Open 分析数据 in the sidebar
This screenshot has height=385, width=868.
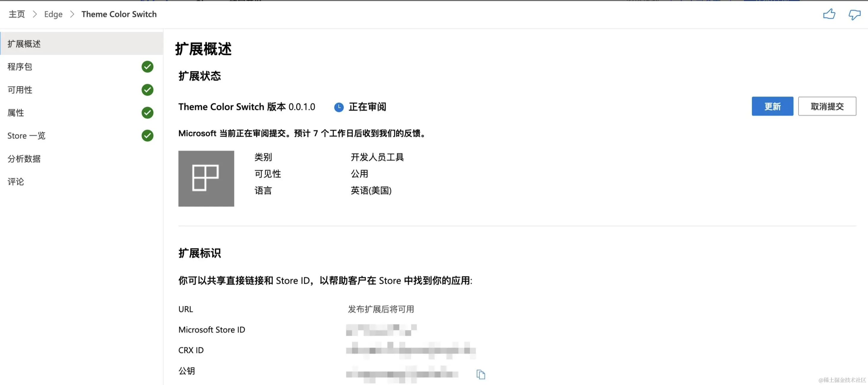point(24,158)
